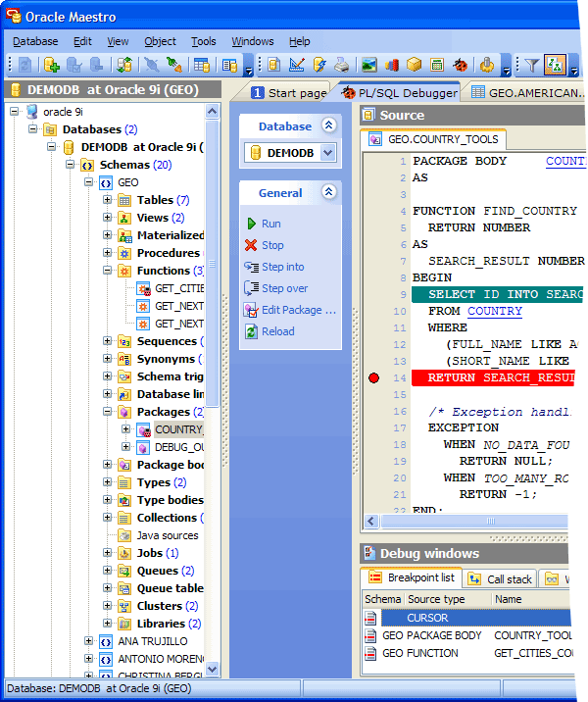Open the Object menu

click(x=160, y=41)
